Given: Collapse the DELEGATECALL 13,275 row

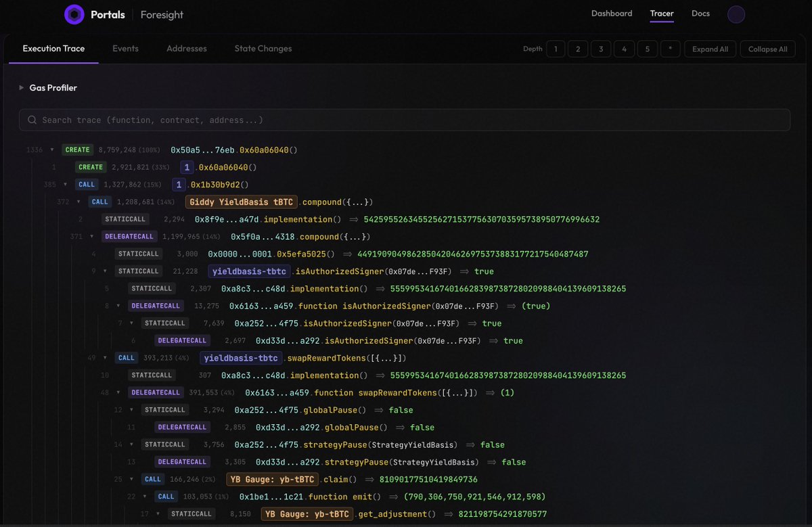Looking at the screenshot, I should 119,306.
